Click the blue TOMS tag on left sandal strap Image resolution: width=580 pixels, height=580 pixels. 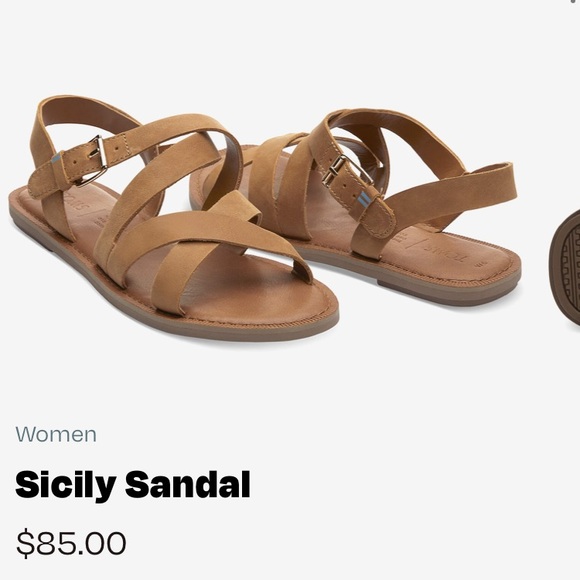pos(55,160)
